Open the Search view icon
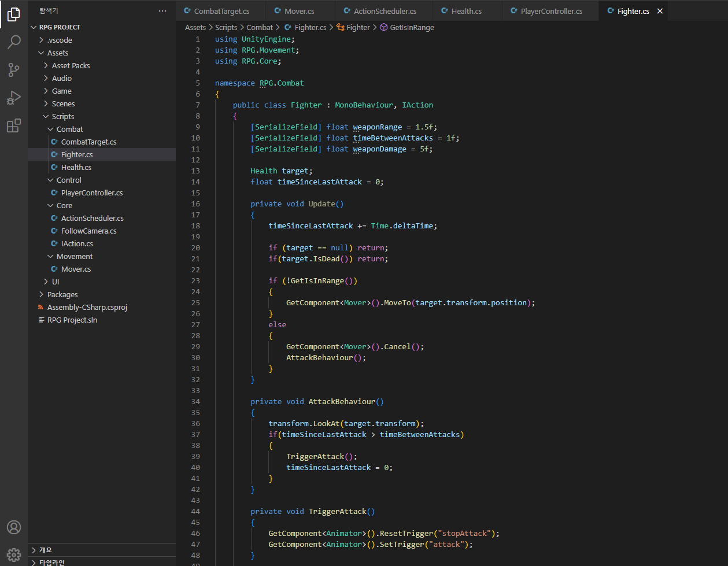The image size is (728, 566). pos(14,42)
